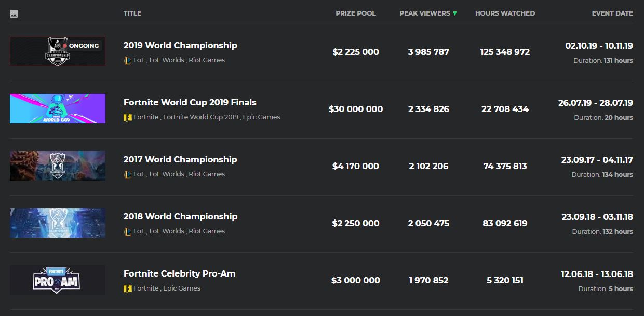This screenshot has height=316, width=644.
Task: Open the ongoing 2019 World Championship thumbnail
Action: pos(58,51)
